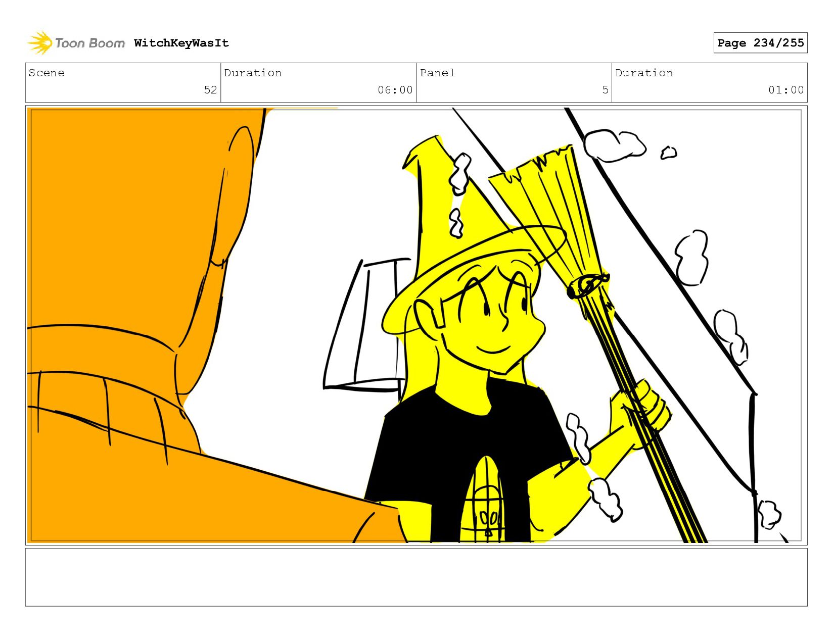Screen dimensions: 834x644
Task: Click the Panel label
Action: click(437, 73)
